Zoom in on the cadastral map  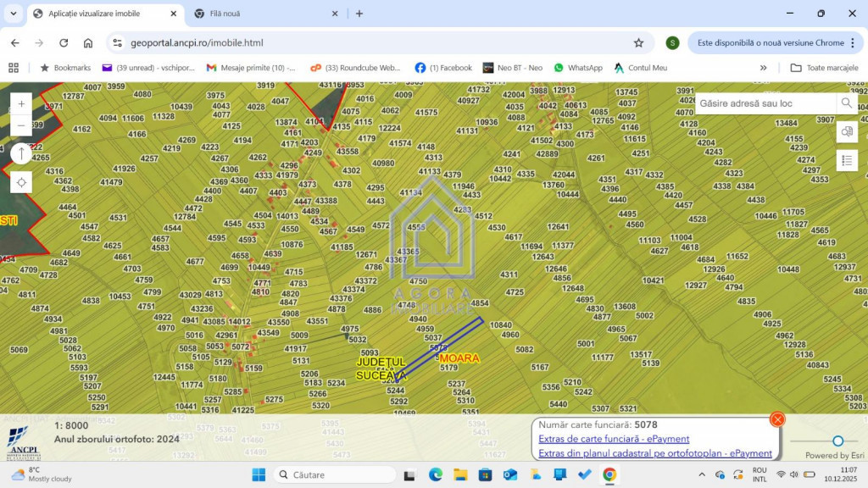click(21, 103)
